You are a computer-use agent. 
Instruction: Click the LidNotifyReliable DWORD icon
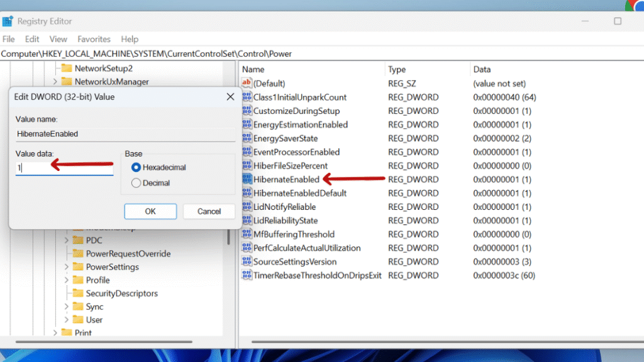point(247,206)
